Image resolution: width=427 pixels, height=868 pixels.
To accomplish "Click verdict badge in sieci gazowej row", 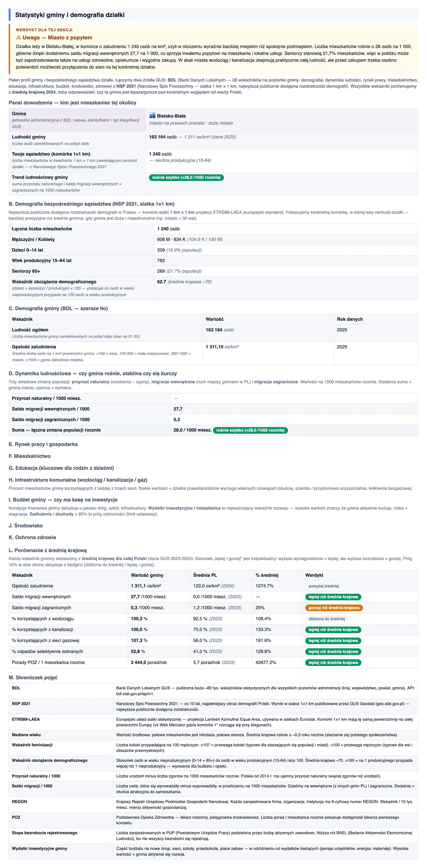I will 333,641.
